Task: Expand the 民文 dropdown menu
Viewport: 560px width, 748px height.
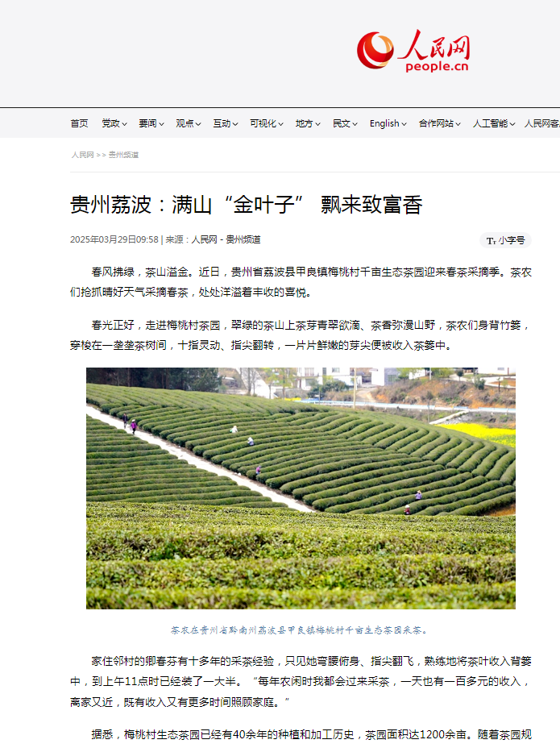Action: click(x=345, y=123)
